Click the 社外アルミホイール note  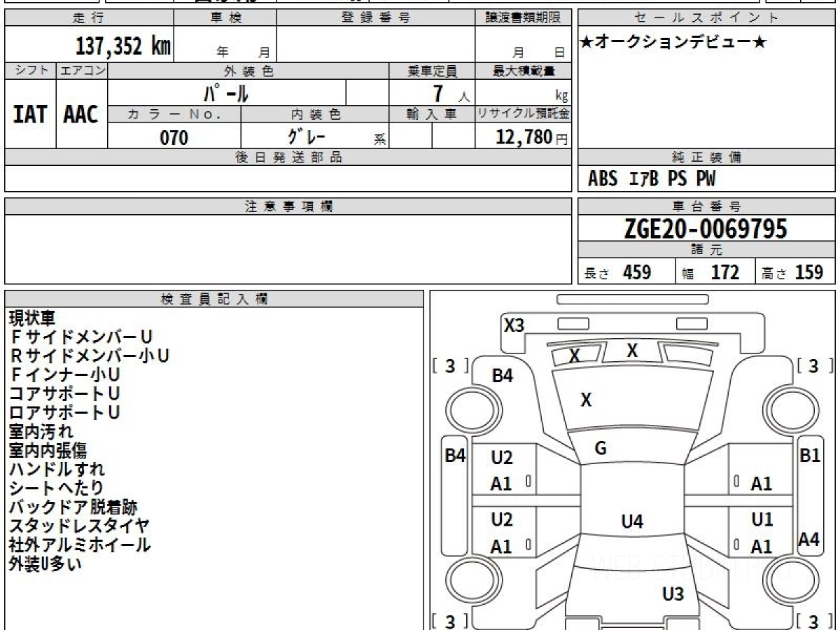80,545
